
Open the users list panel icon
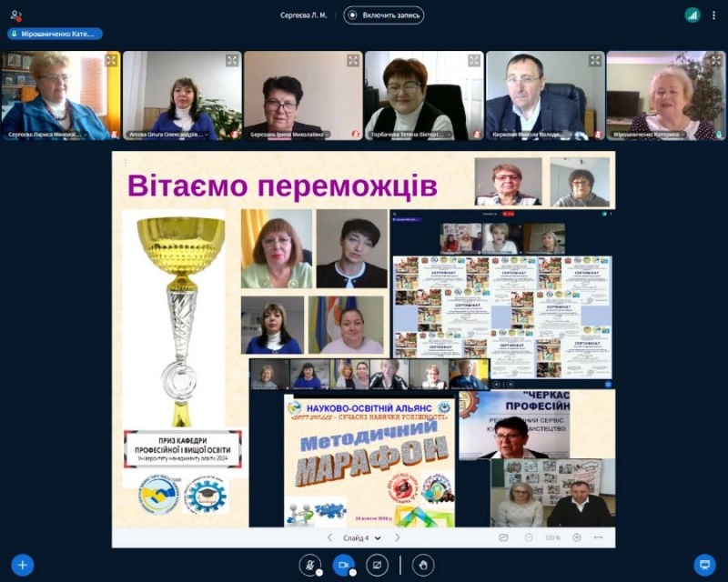tap(15, 15)
